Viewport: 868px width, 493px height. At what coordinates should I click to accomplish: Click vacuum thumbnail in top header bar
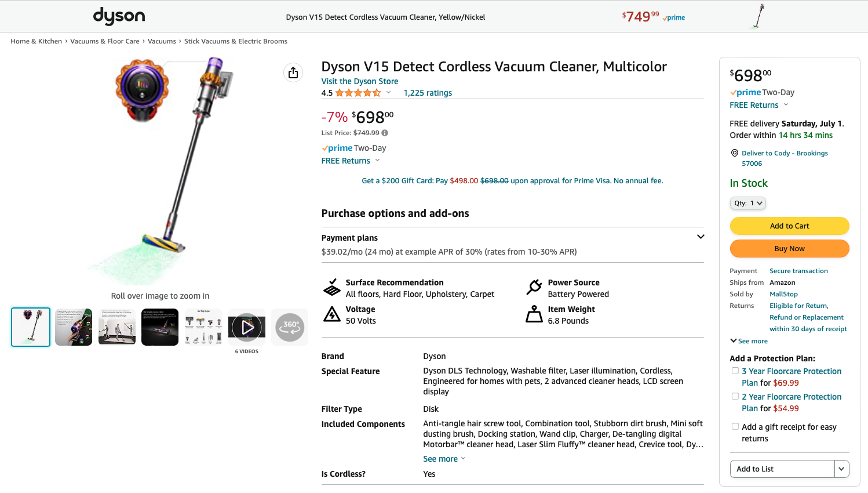click(758, 16)
